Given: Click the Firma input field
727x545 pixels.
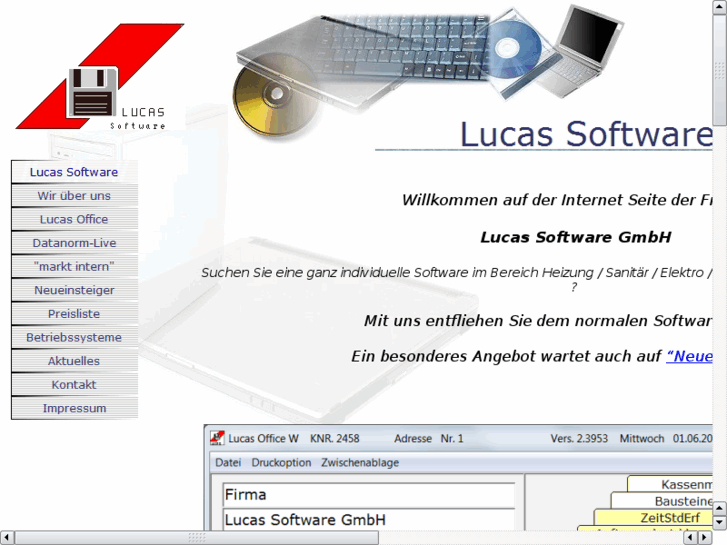Looking at the screenshot, I should point(369,495).
